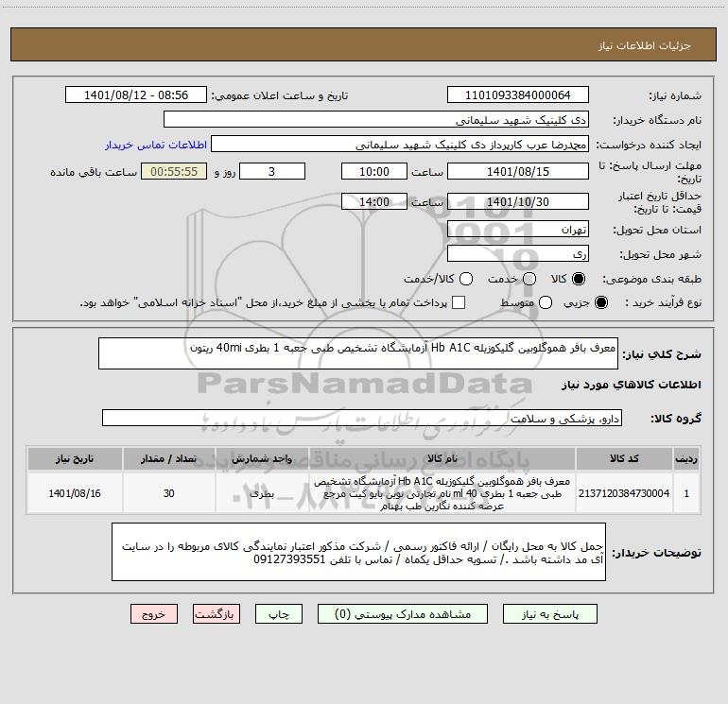Click the طبقه بندی موضوعی label
Screen dimensions: 728x704
click(x=651, y=279)
